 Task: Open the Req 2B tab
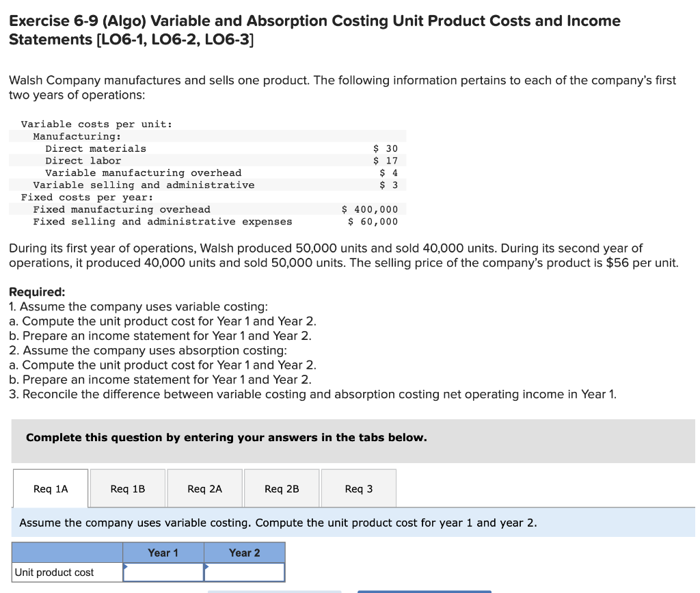[282, 488]
